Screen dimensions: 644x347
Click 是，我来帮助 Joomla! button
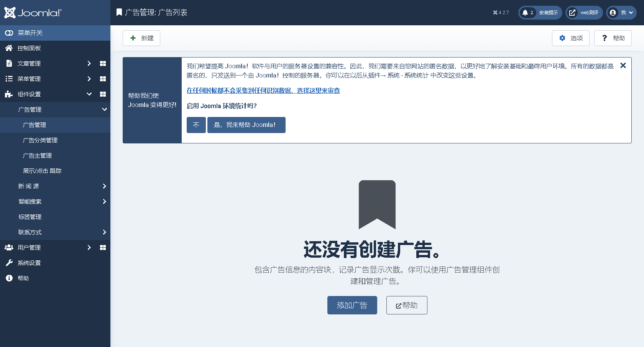click(246, 125)
